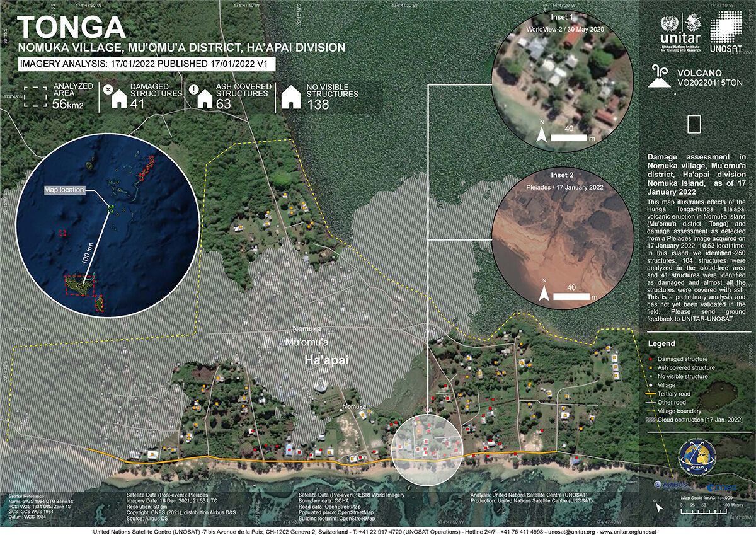Click the orange Ash covered structure legend symbol
This screenshot has height=535, width=756.
point(651,367)
